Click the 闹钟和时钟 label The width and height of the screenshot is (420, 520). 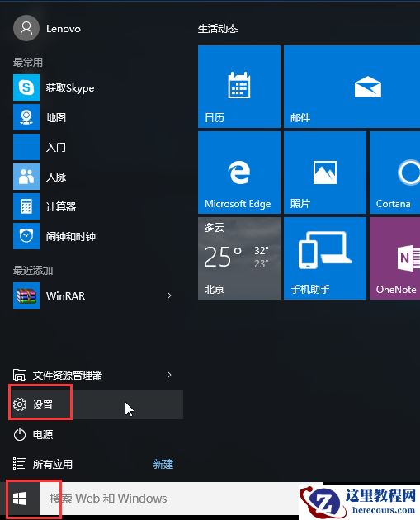(x=71, y=236)
